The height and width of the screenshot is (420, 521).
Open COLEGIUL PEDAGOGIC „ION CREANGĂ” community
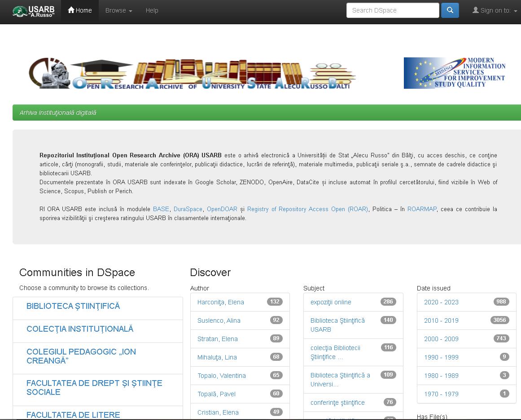[81, 356]
